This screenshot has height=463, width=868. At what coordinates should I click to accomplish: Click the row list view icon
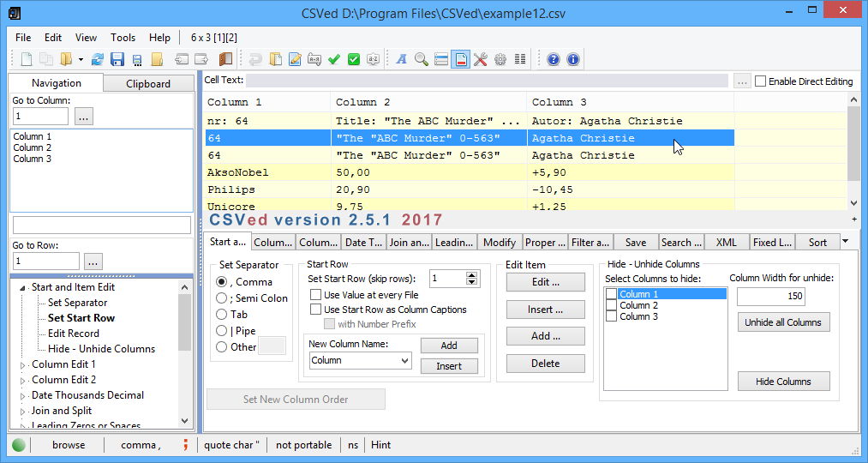441,59
